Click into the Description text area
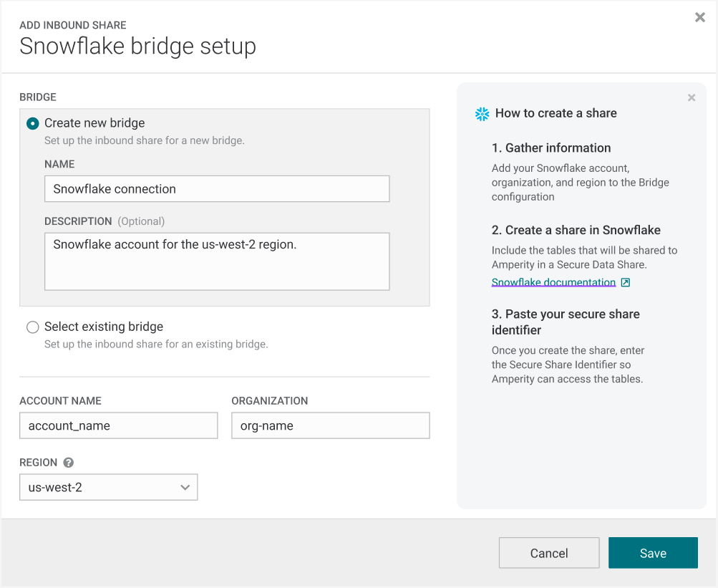 coord(216,261)
